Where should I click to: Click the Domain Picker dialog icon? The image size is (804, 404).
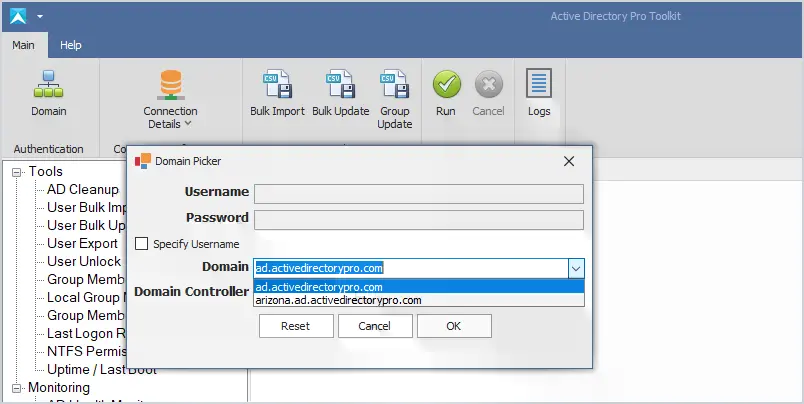(x=143, y=161)
